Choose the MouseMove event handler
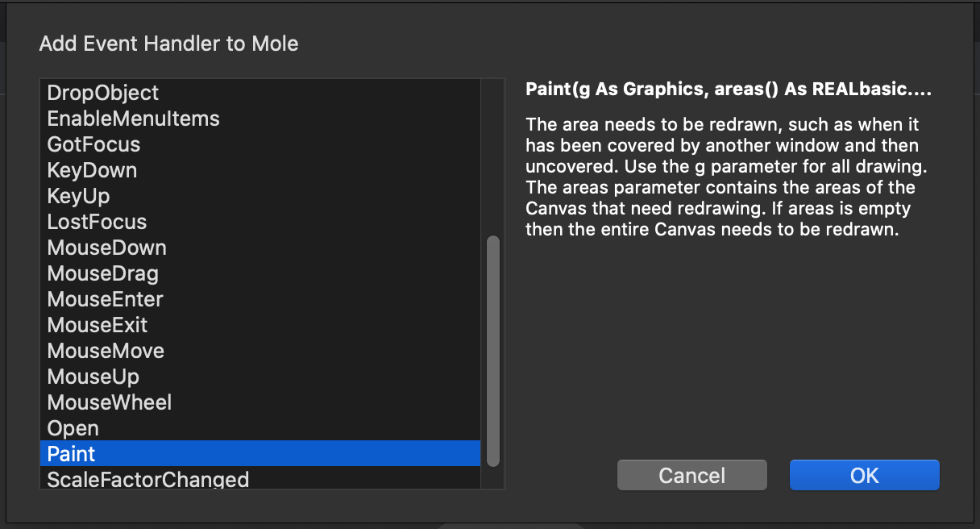980x529 pixels. tap(260, 351)
